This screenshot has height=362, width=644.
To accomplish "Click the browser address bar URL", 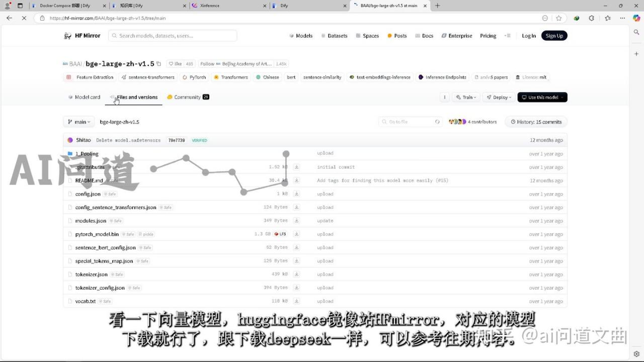I will pos(108,18).
